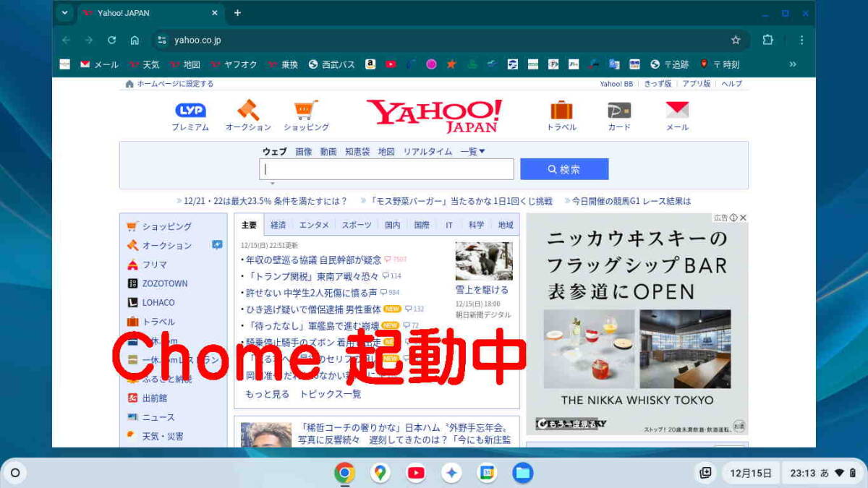Open the pink circle bookmark icon

pos(431,64)
